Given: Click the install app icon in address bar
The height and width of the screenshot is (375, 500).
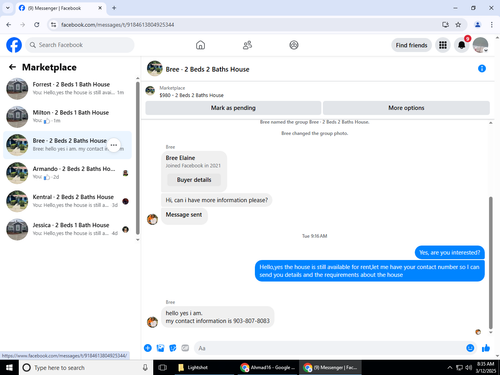Looking at the screenshot, I should [445, 25].
